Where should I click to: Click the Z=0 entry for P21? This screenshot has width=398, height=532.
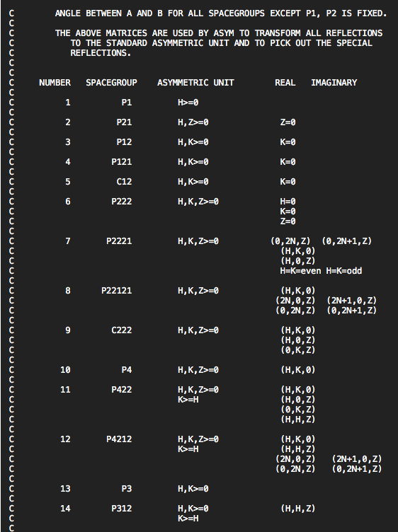288,122
